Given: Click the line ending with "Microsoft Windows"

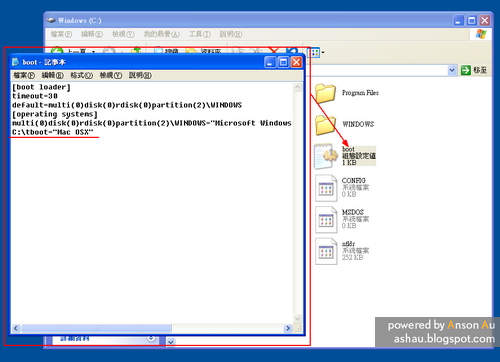Looking at the screenshot, I should coord(152,123).
